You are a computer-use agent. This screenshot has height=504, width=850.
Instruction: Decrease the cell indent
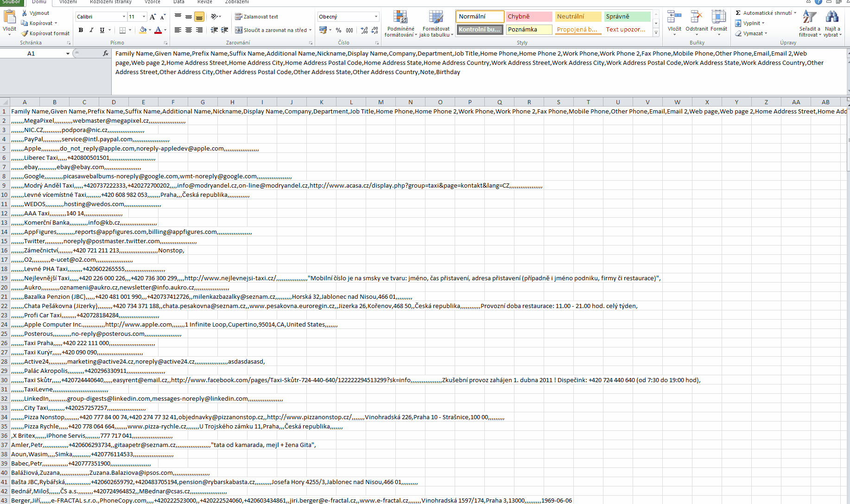(x=214, y=30)
